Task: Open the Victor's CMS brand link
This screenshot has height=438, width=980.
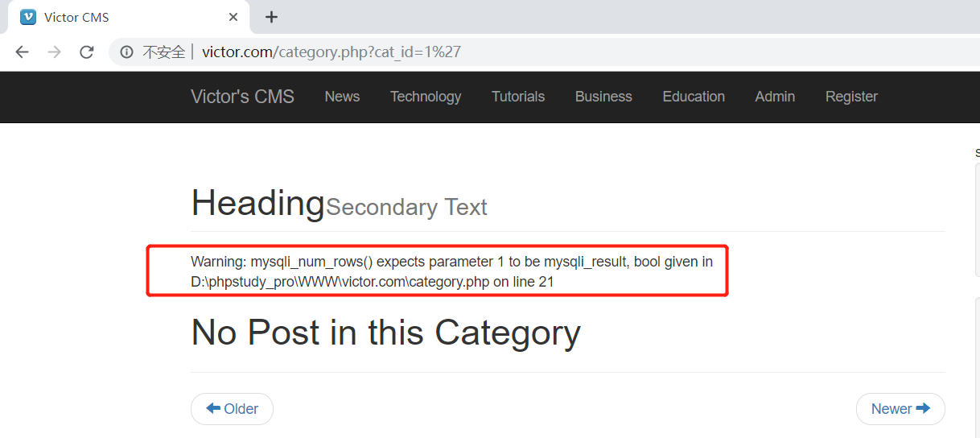Action: pyautogui.click(x=242, y=97)
